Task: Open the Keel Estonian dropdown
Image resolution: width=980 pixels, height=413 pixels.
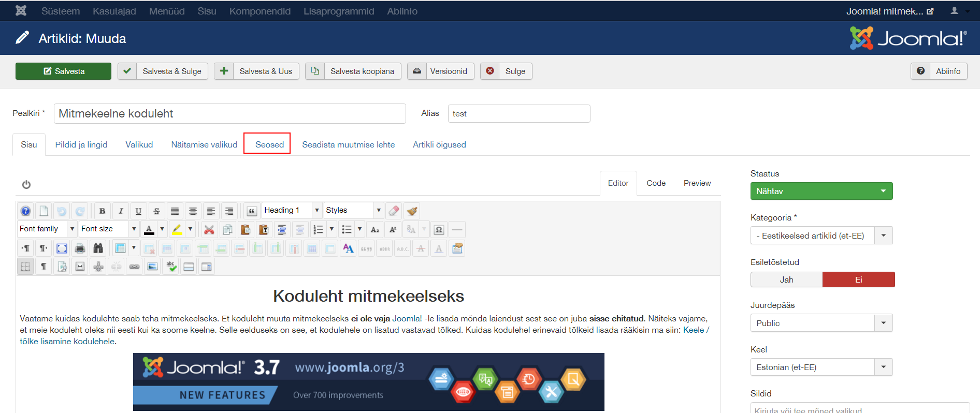Action: [x=822, y=367]
